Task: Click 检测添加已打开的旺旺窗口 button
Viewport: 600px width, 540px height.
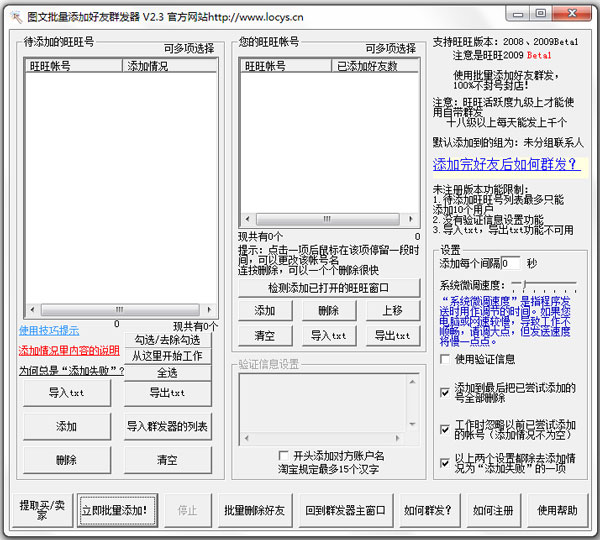Action: click(x=329, y=288)
